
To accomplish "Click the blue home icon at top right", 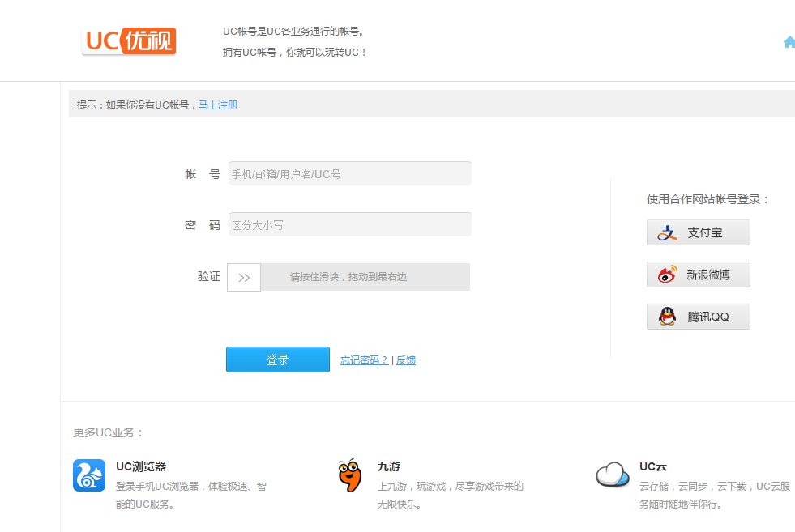I will [x=789, y=41].
